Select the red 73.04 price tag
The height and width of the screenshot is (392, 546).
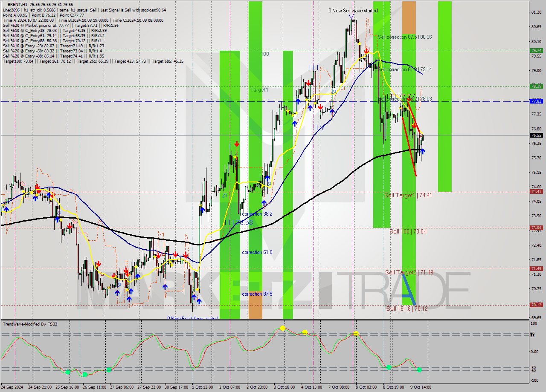click(x=536, y=228)
